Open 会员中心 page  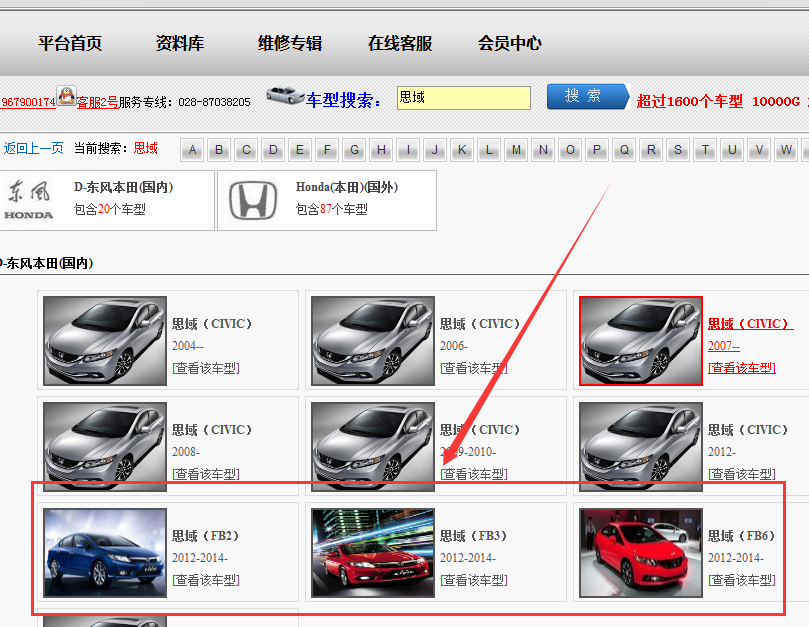coord(510,43)
